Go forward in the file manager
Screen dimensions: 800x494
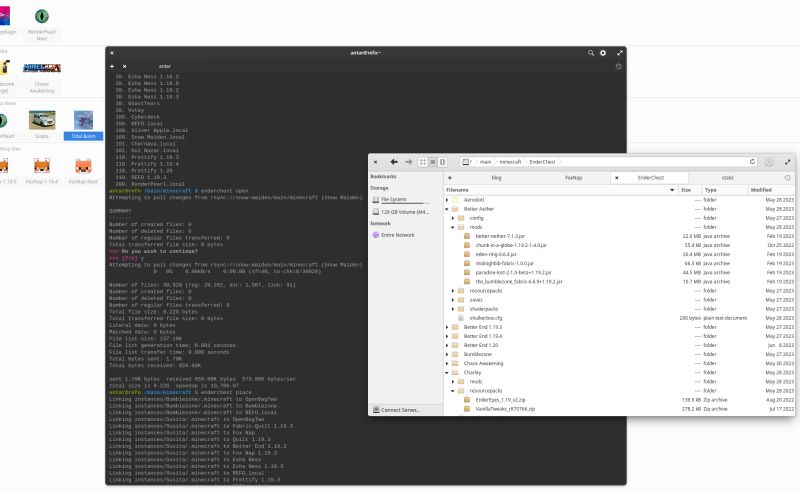[x=409, y=162]
